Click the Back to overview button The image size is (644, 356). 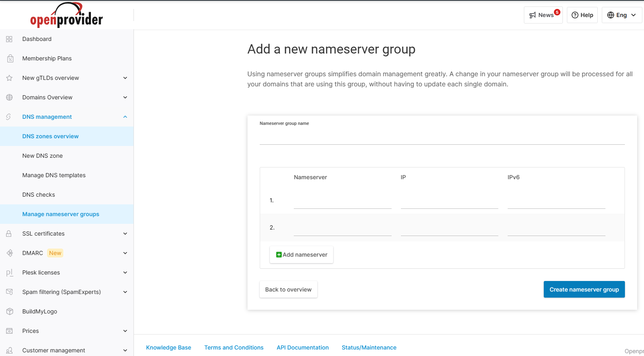(x=289, y=290)
